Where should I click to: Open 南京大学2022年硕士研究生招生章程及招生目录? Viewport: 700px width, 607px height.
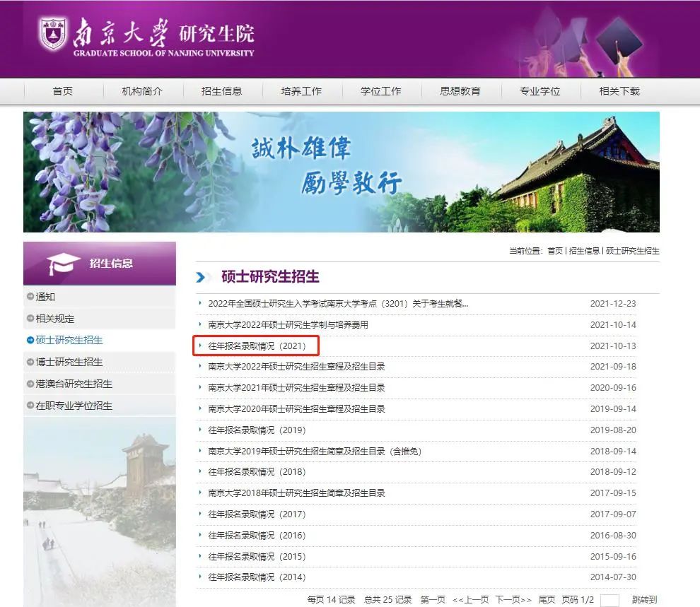click(296, 367)
